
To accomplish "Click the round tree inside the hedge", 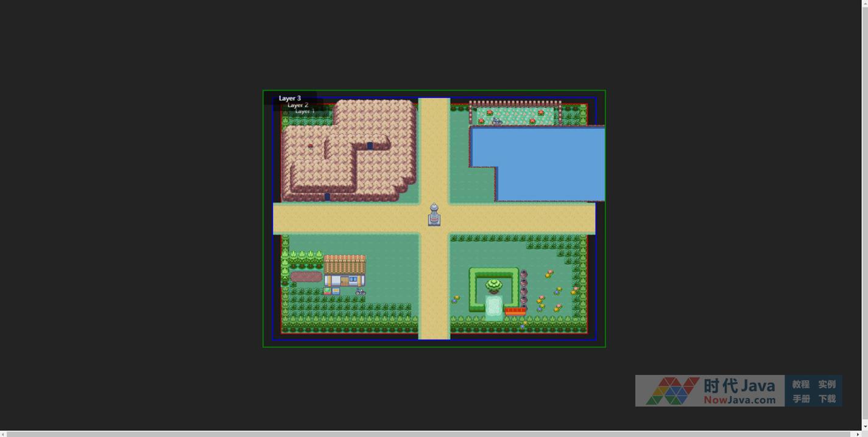I will (x=494, y=285).
